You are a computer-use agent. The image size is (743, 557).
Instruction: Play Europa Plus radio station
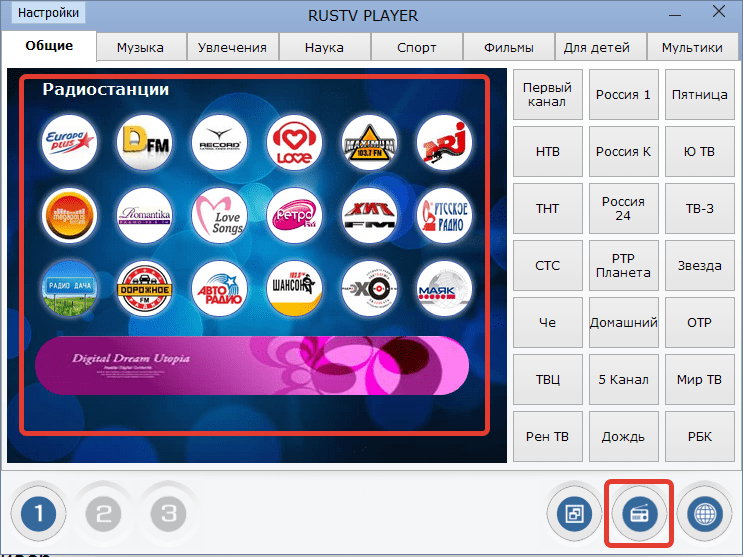click(70, 142)
